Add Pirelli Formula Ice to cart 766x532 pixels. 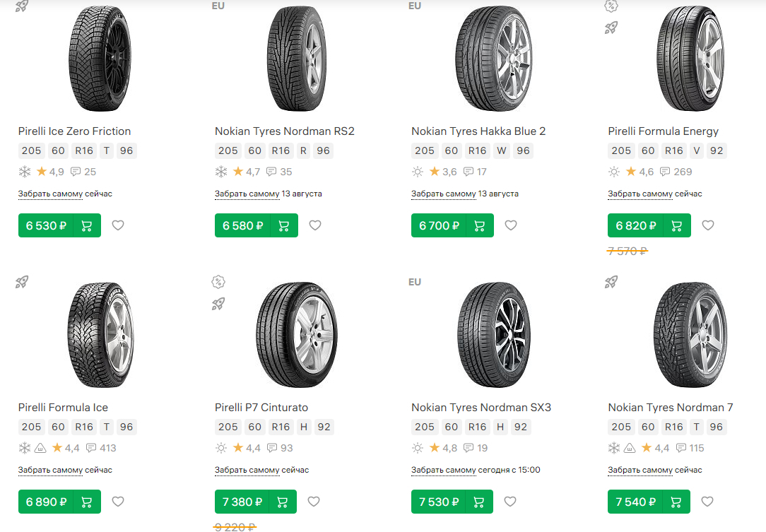87,502
